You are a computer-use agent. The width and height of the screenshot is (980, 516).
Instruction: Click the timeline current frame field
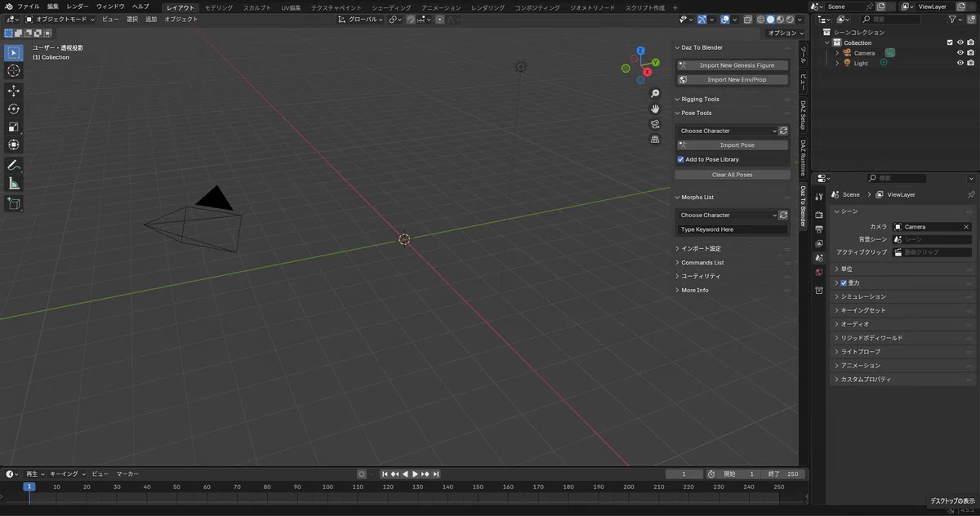click(684, 474)
